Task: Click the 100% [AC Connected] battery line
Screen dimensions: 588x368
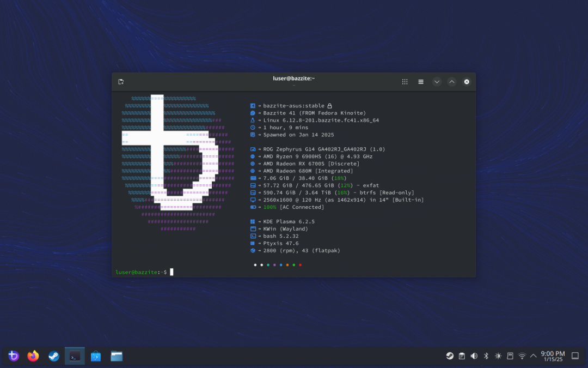Action: [x=287, y=207]
